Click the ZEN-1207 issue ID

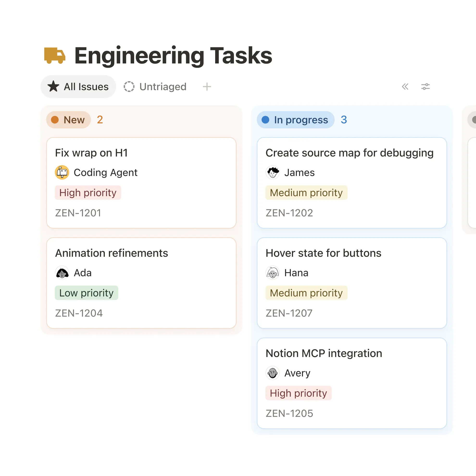coord(289,313)
